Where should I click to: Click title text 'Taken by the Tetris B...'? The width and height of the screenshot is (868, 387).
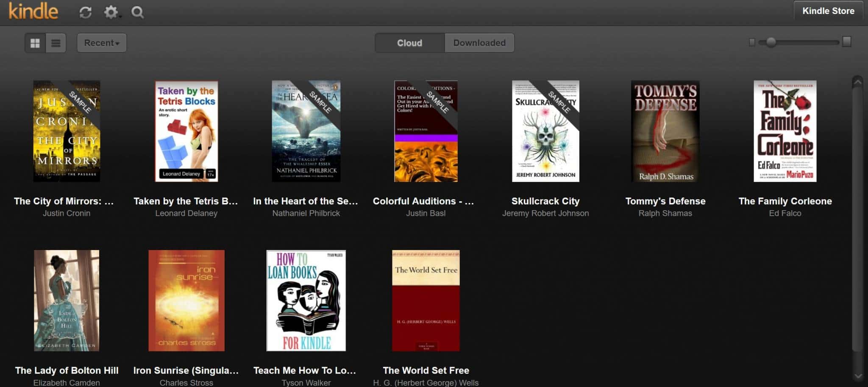coord(186,201)
